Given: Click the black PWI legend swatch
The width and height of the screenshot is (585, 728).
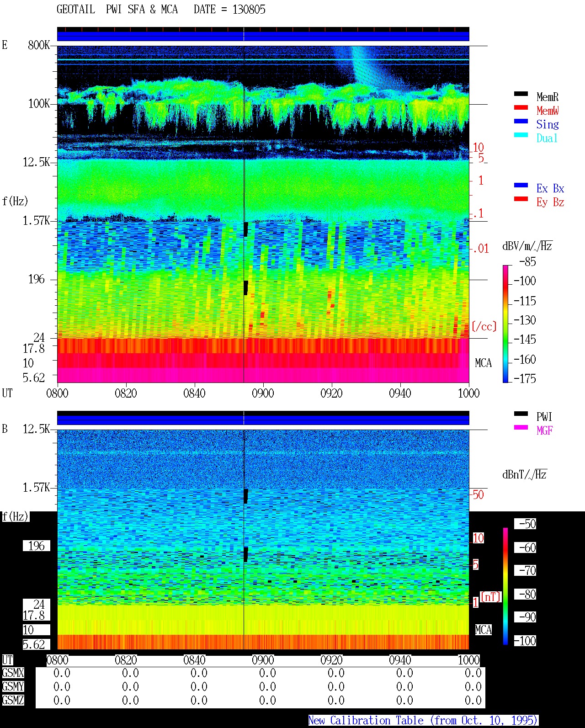Looking at the screenshot, I should pyautogui.click(x=521, y=414).
